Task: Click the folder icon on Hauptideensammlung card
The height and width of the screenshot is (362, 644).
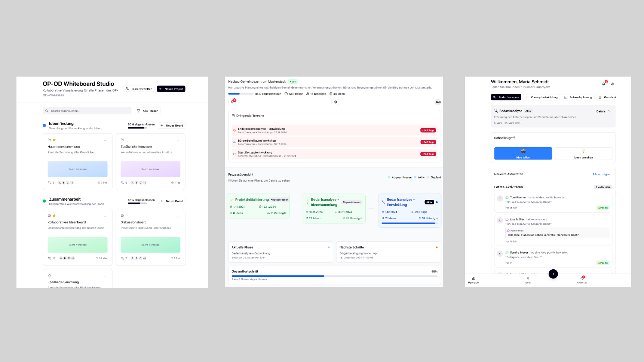Action: 49,140
